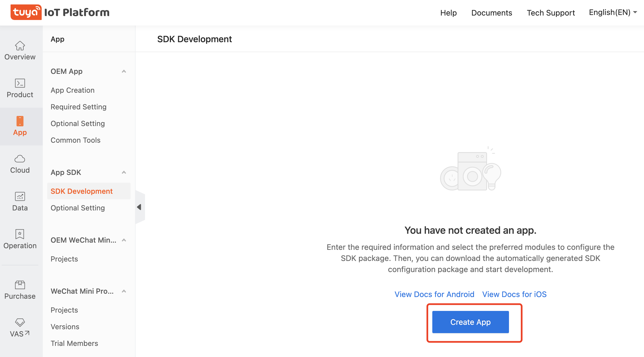Open the Data section in the sidebar
644x357 pixels.
pyautogui.click(x=20, y=202)
